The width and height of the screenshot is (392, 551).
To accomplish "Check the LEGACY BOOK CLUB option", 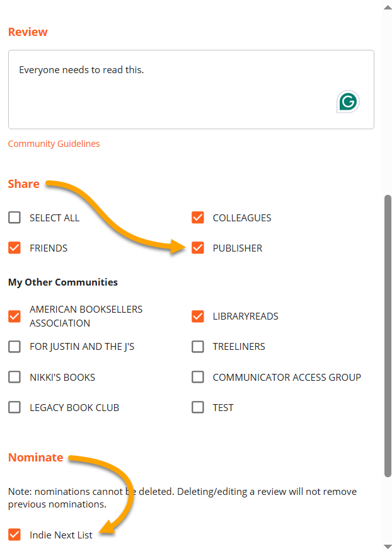I will tap(14, 408).
